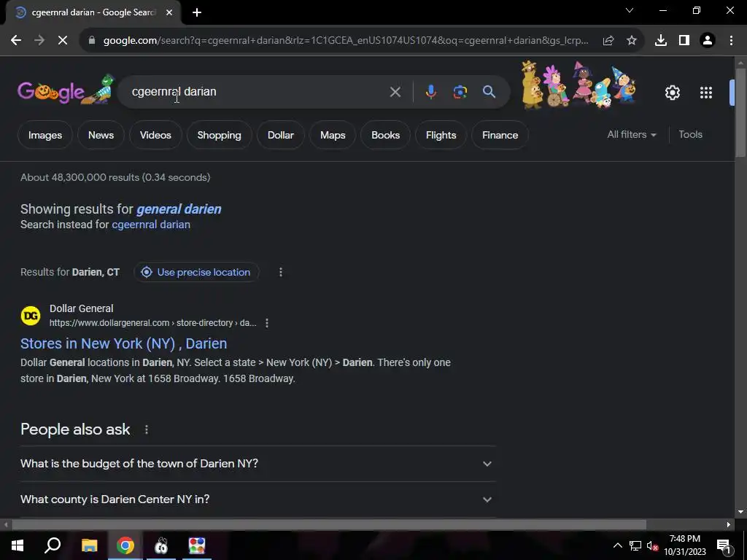
Task: Click the horizontal scrollbar thumb
Action: coord(329,525)
